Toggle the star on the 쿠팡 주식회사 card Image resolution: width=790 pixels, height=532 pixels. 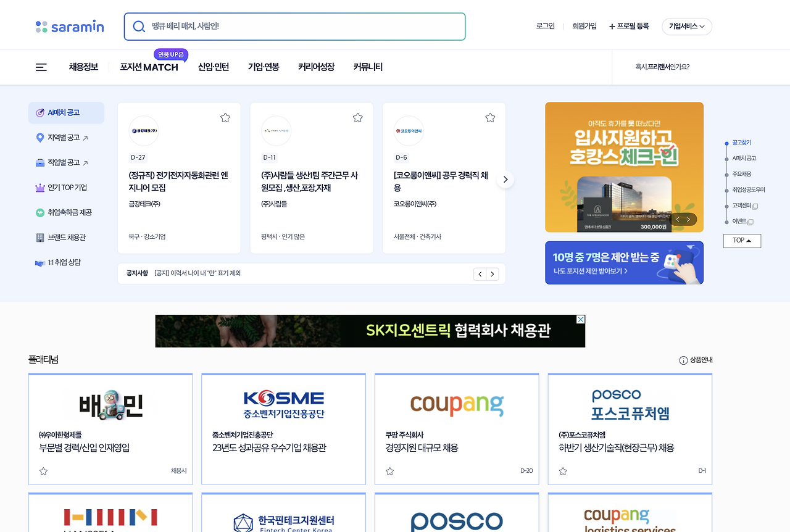tap(389, 471)
